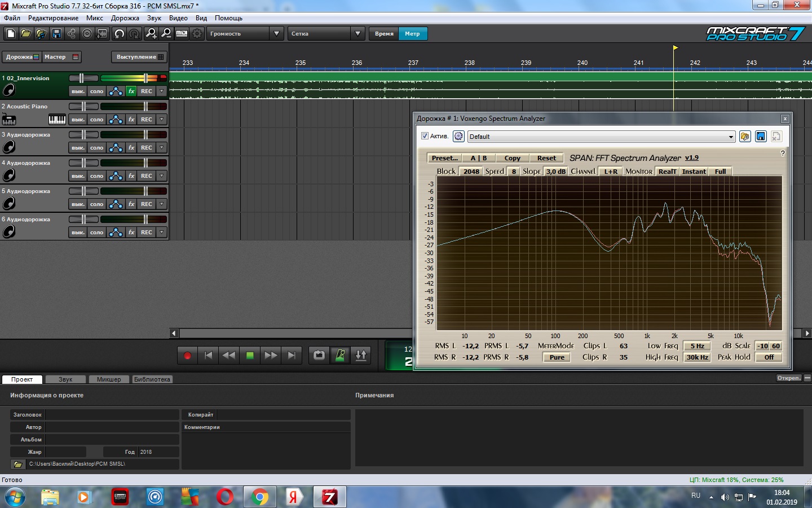Add sound file with folder-note icon
Screen dimensions: 812x508
(x=41, y=34)
